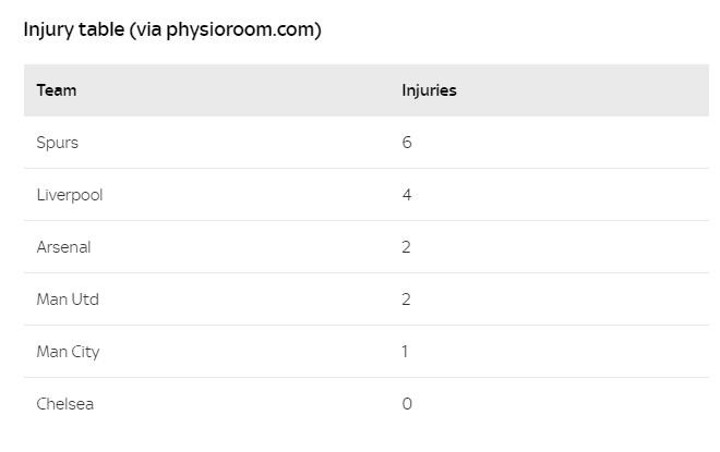
Task: Click the Chelsea team name
Action: pyautogui.click(x=65, y=404)
